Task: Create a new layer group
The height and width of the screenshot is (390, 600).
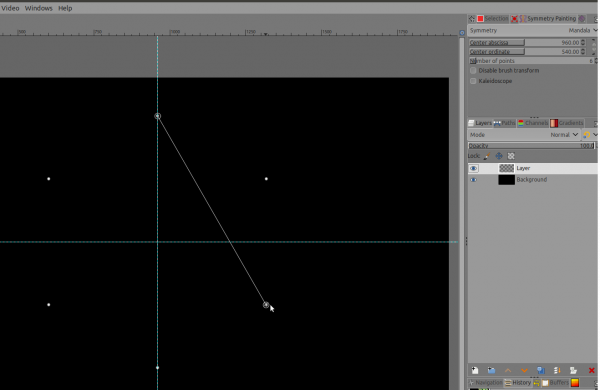Action: pos(491,370)
